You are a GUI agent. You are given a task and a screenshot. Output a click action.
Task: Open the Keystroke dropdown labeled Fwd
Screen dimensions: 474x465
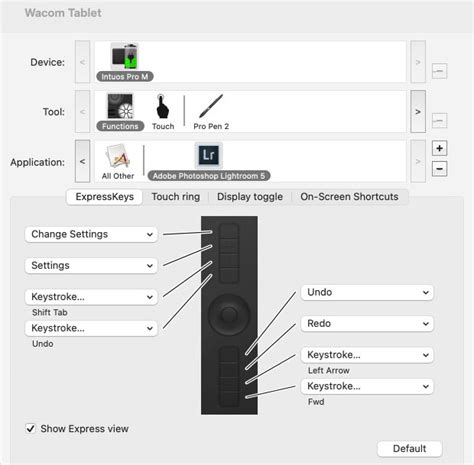coord(367,386)
